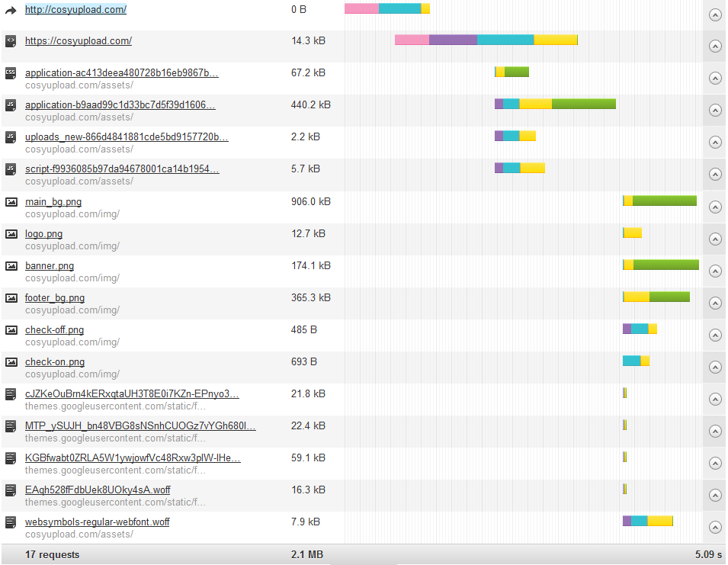Open the script-f9936085b97da94678001ca14b1954 link

coord(122,169)
